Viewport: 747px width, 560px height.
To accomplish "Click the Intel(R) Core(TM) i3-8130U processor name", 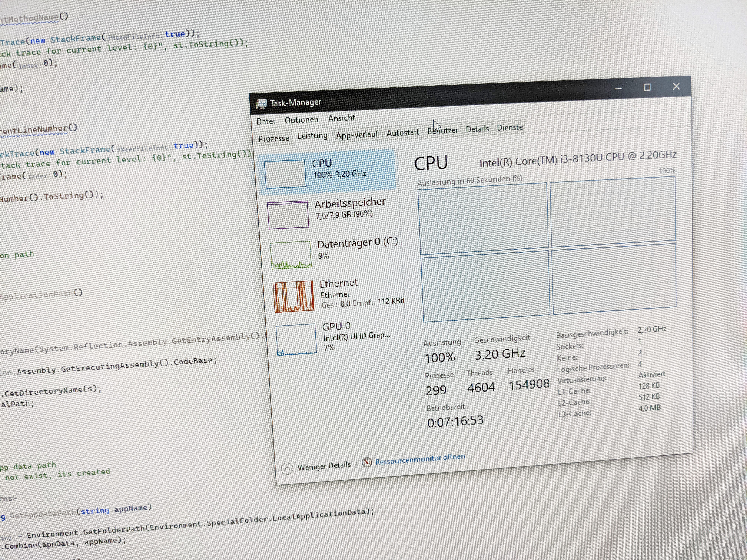I will point(578,159).
